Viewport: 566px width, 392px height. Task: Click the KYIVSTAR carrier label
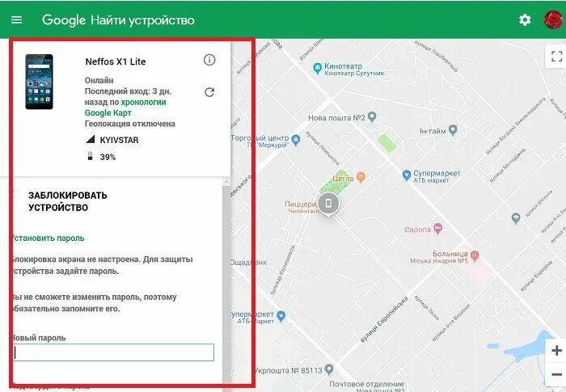tap(119, 140)
